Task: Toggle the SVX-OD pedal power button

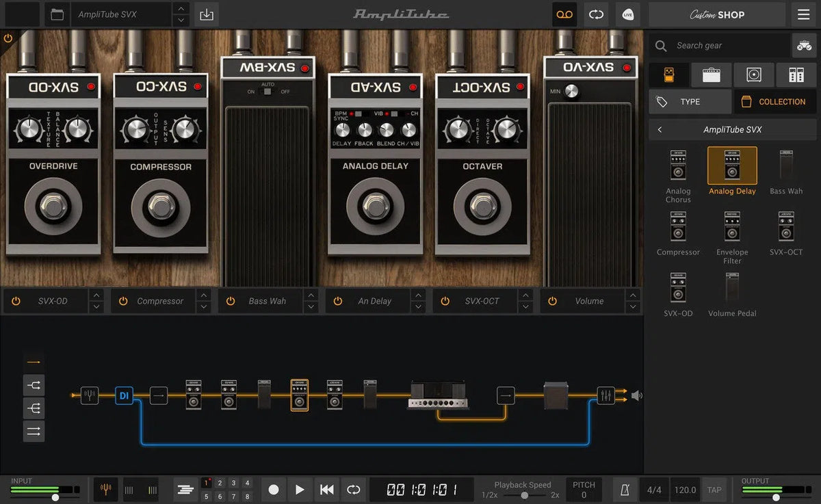Action: 15,301
